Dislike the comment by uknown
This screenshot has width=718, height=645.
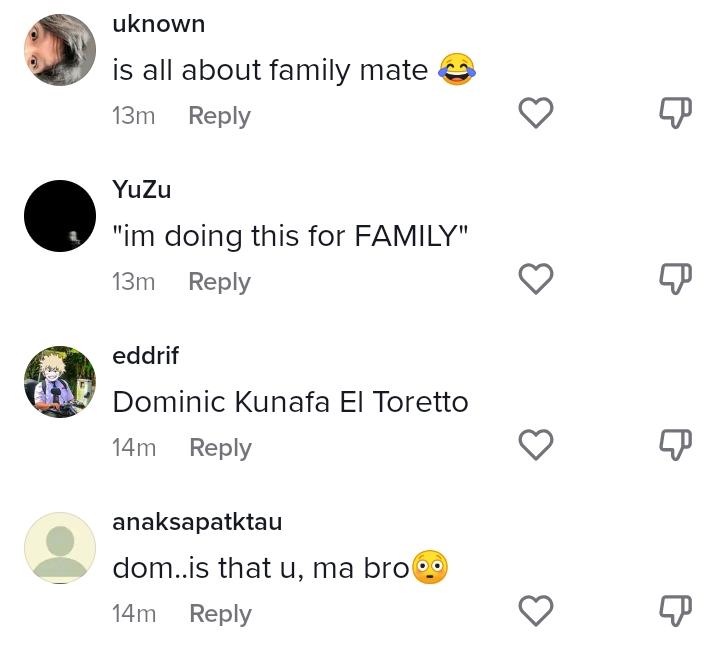tap(676, 114)
